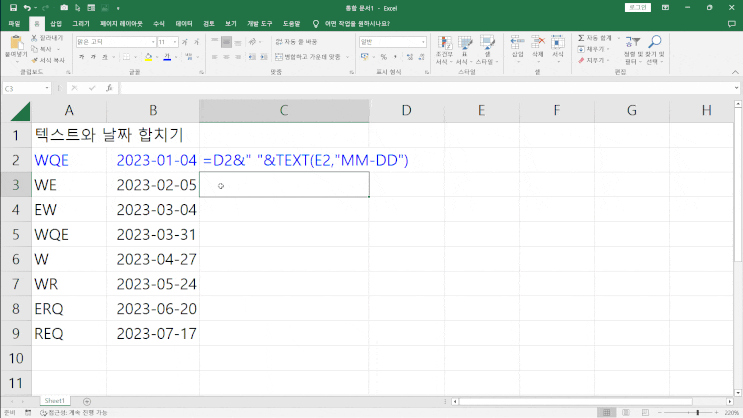
Task: Click the 자동 합계 AutoSum button
Action: click(595, 37)
